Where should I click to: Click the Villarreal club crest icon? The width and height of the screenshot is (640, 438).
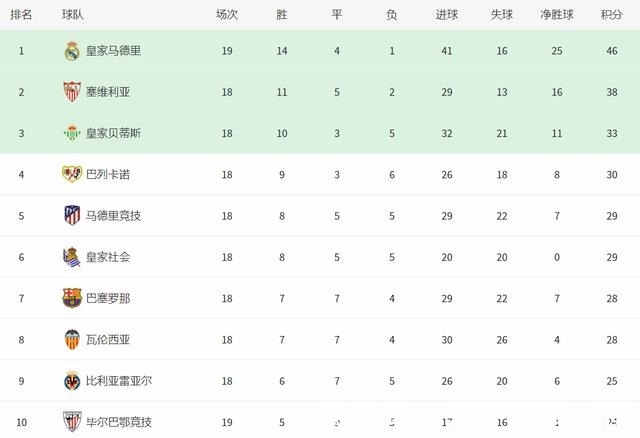pyautogui.click(x=72, y=380)
